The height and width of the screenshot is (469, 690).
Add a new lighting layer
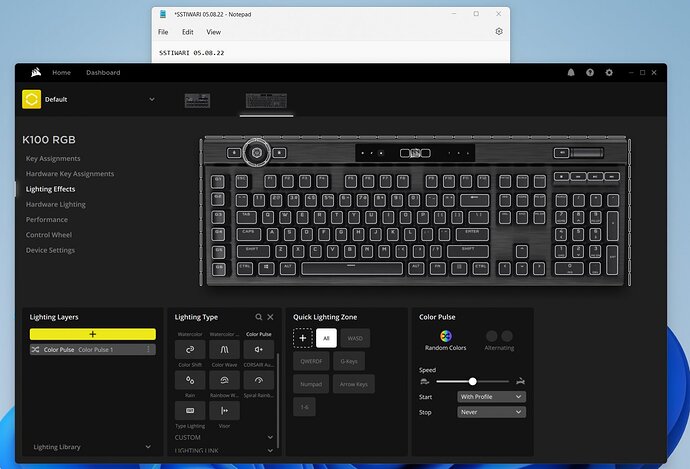point(92,334)
